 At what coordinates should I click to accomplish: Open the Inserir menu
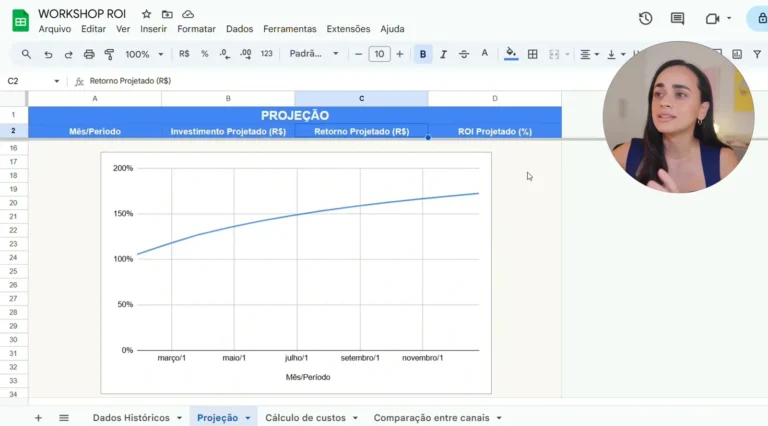pyautogui.click(x=153, y=29)
